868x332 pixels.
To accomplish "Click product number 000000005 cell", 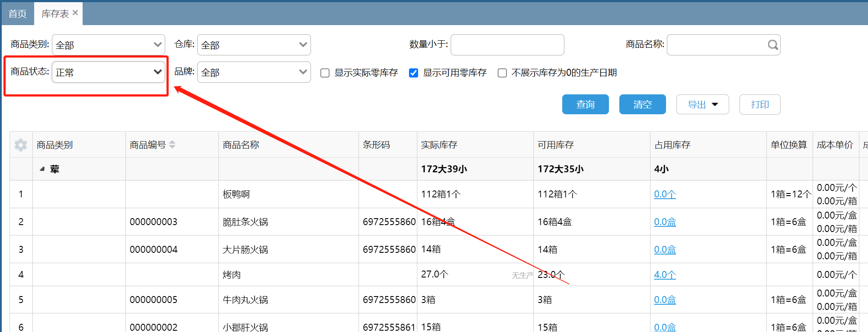I will 172,300.
